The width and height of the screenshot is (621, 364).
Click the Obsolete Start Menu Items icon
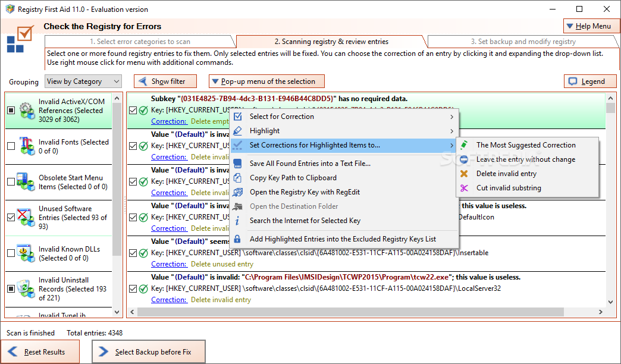pyautogui.click(x=26, y=182)
